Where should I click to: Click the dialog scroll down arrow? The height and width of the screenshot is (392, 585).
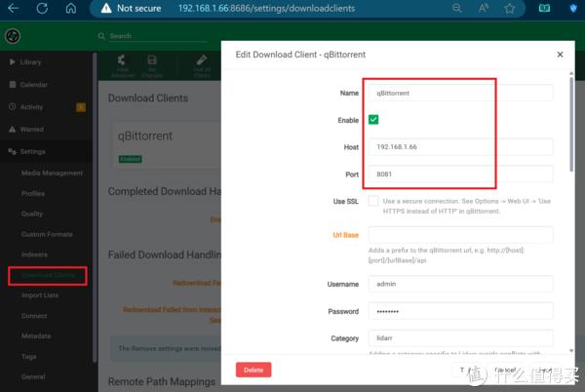571,351
